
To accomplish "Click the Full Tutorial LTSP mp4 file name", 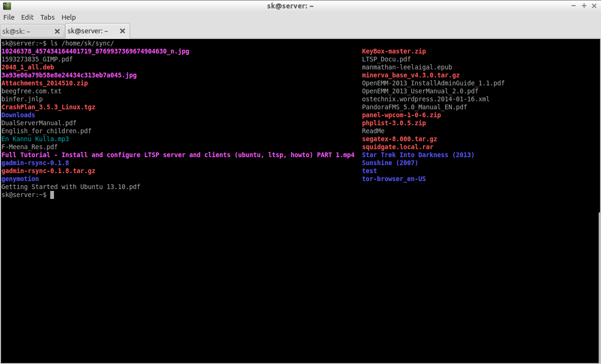I will [x=178, y=155].
